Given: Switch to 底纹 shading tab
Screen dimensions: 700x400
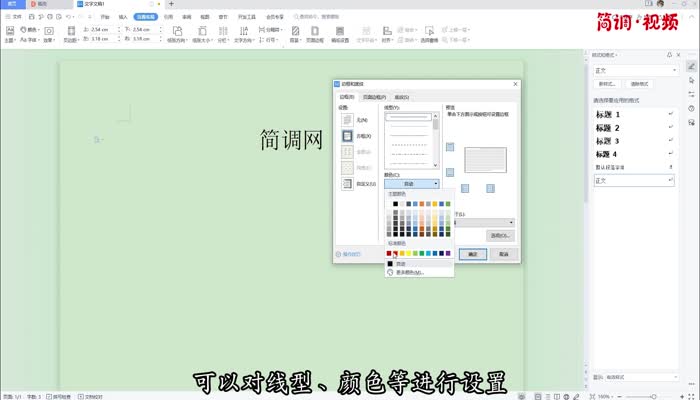Looking at the screenshot, I should [x=401, y=97].
